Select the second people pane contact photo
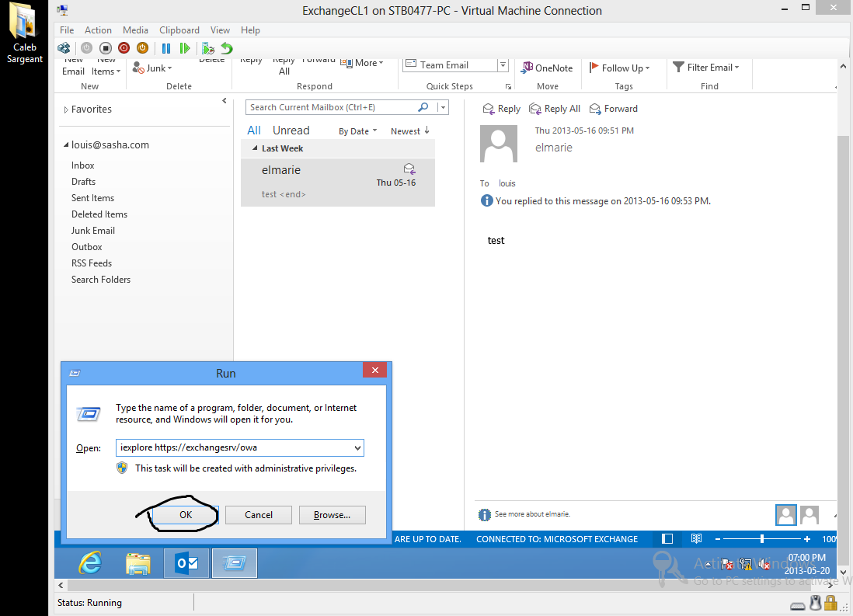Image resolution: width=853 pixels, height=616 pixels. click(809, 515)
